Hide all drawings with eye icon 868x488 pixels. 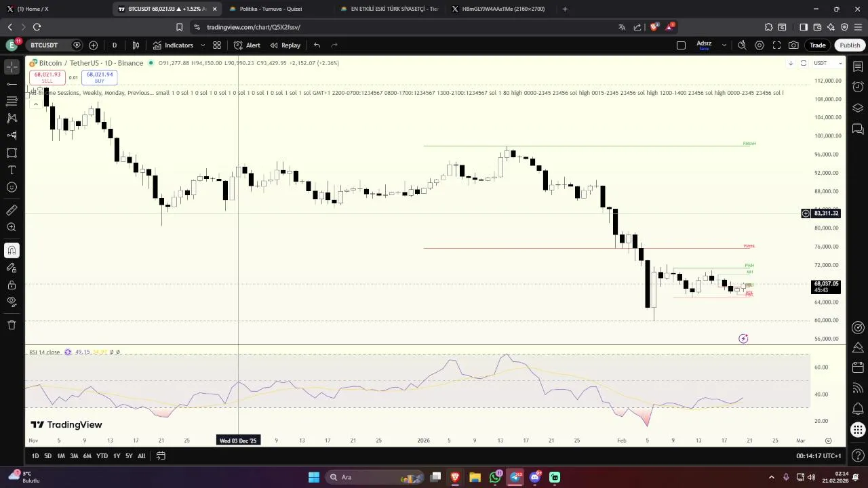(x=12, y=302)
